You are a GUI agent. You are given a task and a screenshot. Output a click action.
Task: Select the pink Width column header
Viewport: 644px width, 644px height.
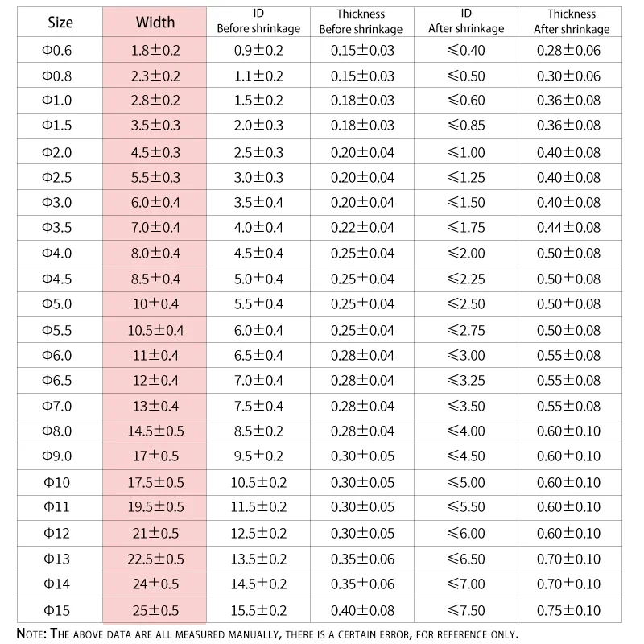coord(155,22)
